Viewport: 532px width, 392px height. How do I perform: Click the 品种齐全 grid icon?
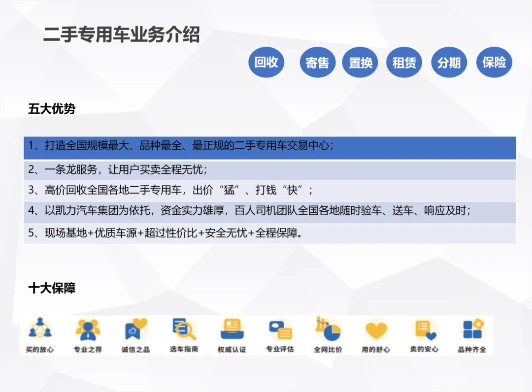[472, 329]
